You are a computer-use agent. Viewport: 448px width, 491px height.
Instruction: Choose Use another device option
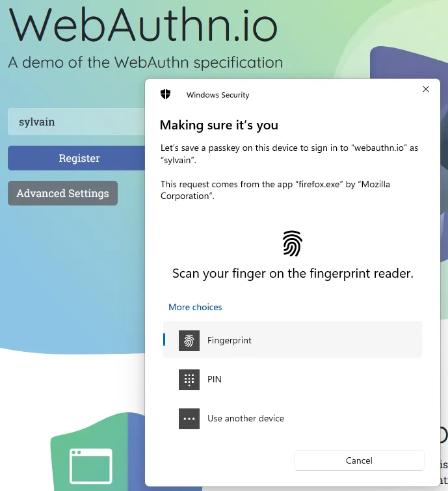[293, 419]
